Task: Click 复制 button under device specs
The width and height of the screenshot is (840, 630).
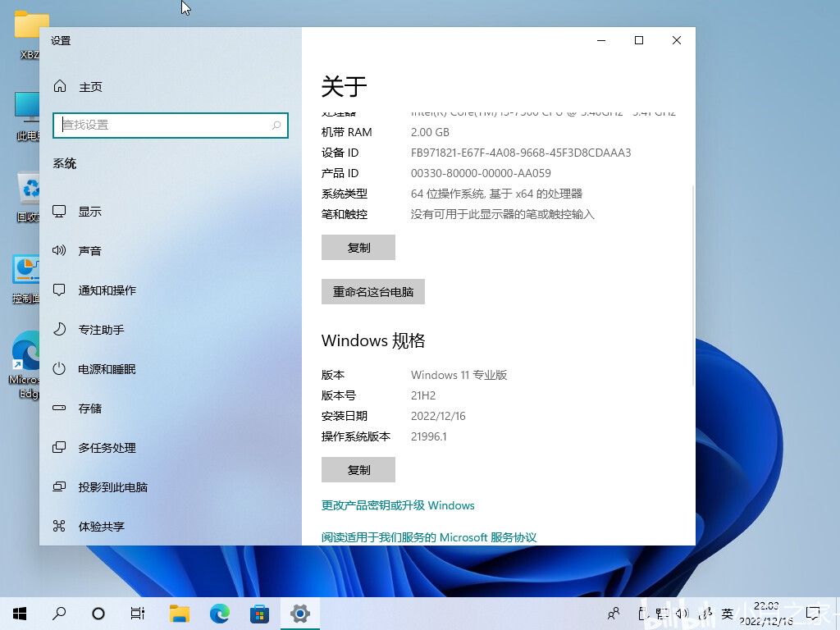Action: (x=358, y=248)
